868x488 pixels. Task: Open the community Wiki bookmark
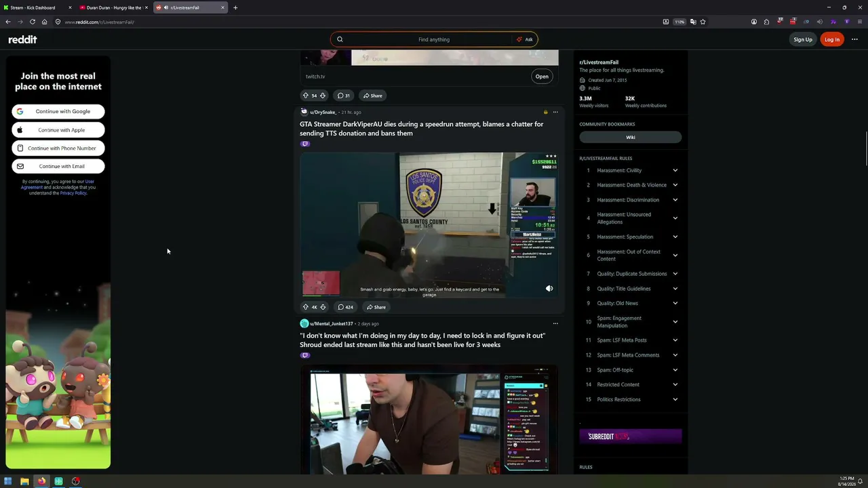coord(631,138)
